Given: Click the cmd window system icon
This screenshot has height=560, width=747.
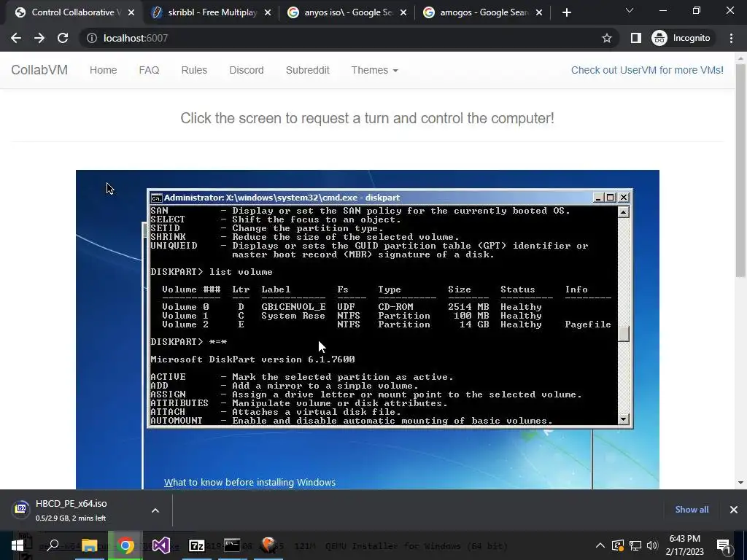Looking at the screenshot, I should pyautogui.click(x=156, y=198).
